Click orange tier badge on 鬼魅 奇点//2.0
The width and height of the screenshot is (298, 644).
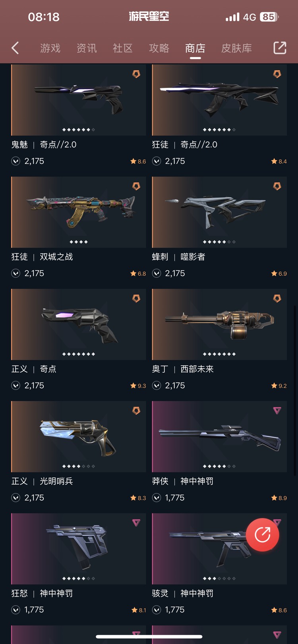coord(136,74)
